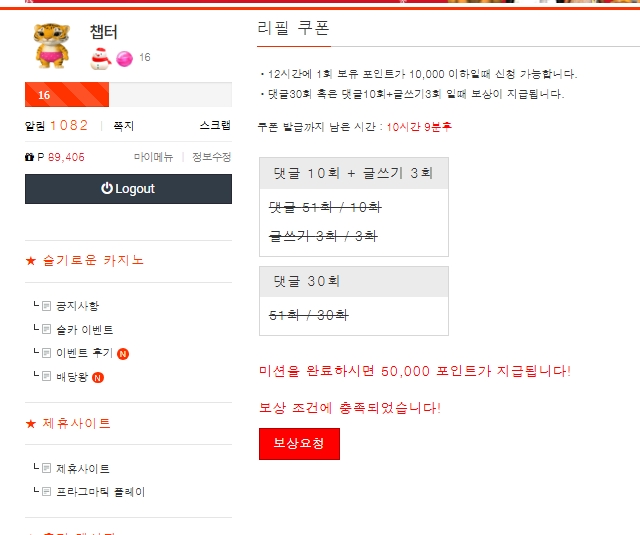Click the new badge beside 이벤트 후기

coord(123,353)
